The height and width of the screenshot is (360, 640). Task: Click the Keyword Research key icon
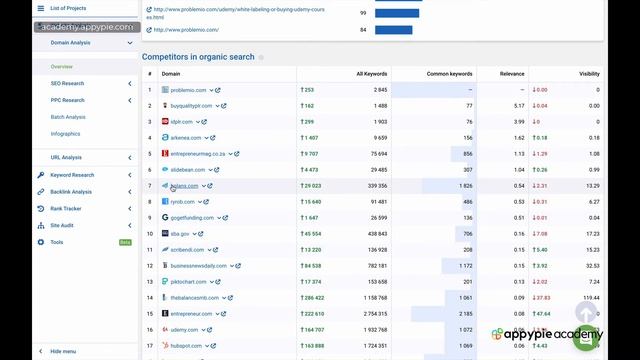(41, 175)
